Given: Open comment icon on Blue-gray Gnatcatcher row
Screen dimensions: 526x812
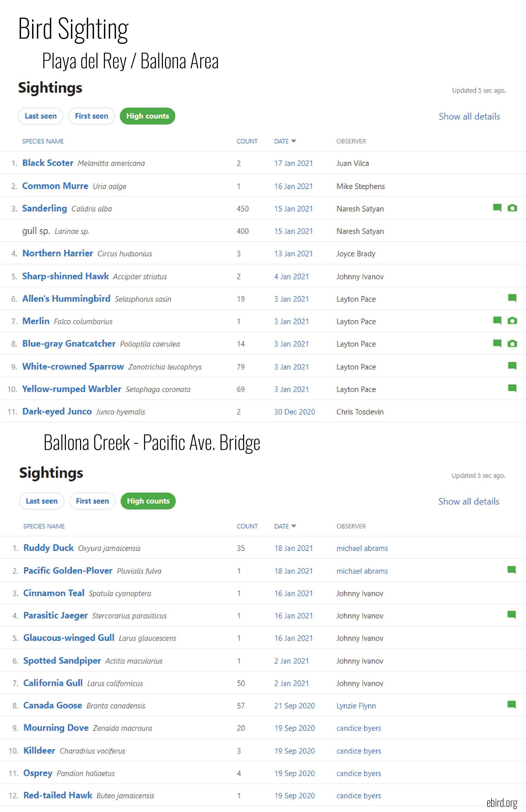Looking at the screenshot, I should [497, 343].
